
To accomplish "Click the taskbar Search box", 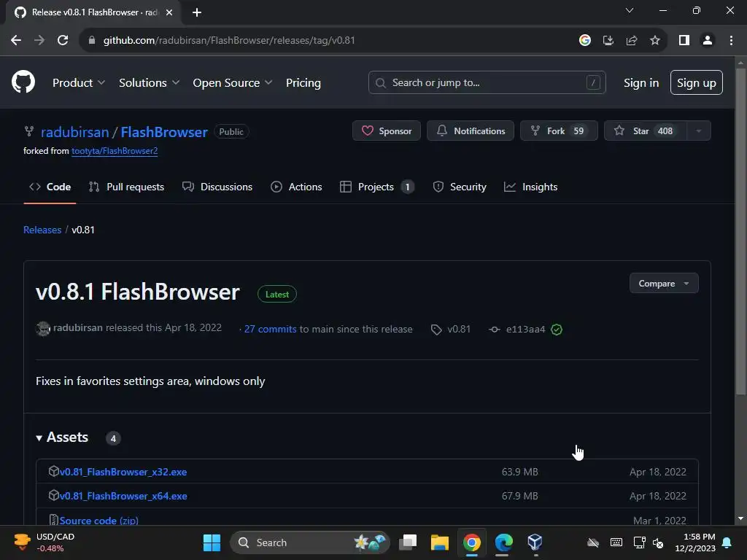I will tap(310, 542).
